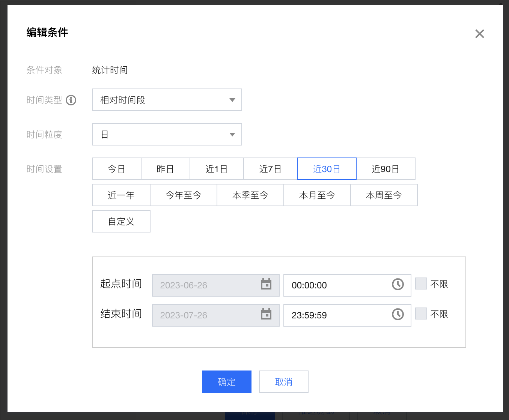Open calendar picker for 结束时间 date
The width and height of the screenshot is (509, 420).
[266, 315]
